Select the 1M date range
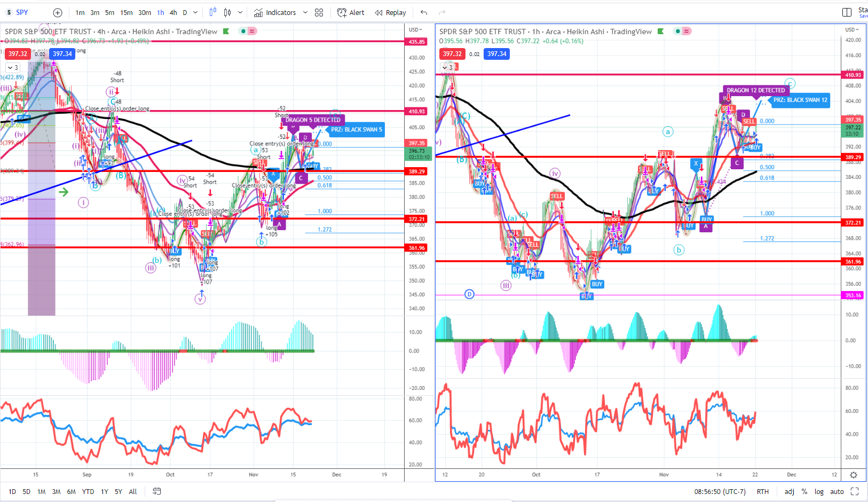This screenshot has width=868, height=502. point(41,492)
